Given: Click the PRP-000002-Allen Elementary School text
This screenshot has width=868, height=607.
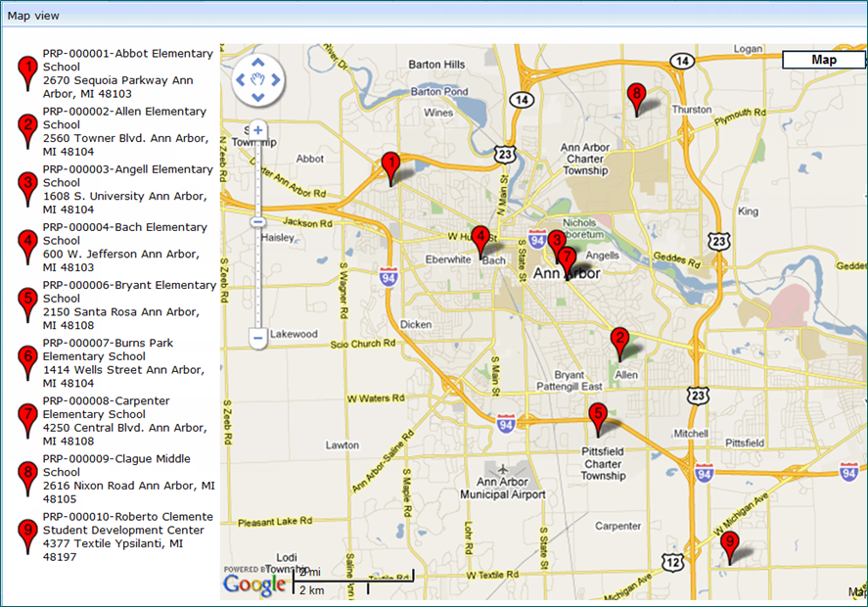Looking at the screenshot, I should [124, 117].
